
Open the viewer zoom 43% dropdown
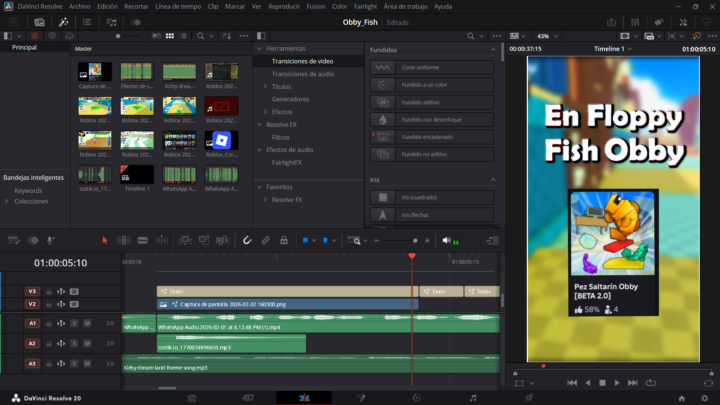547,36
